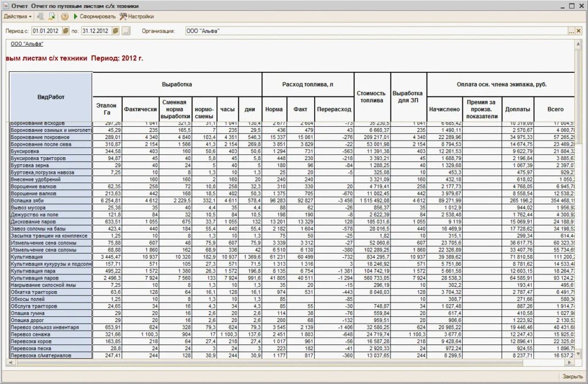Open help with the question mark icon

coord(64,17)
